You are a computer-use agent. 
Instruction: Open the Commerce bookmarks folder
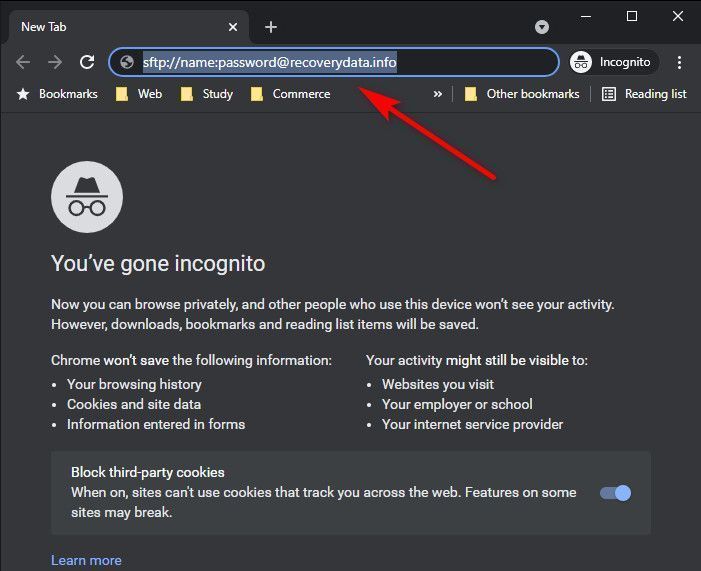click(x=291, y=94)
